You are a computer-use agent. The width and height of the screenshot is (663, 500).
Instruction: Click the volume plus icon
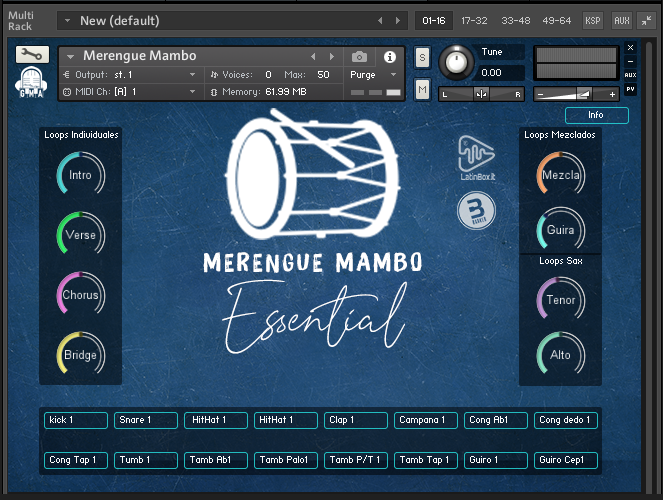click(x=612, y=94)
